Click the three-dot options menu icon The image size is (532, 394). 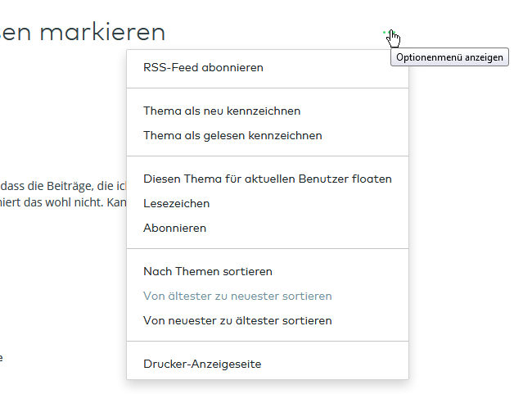[x=390, y=34]
